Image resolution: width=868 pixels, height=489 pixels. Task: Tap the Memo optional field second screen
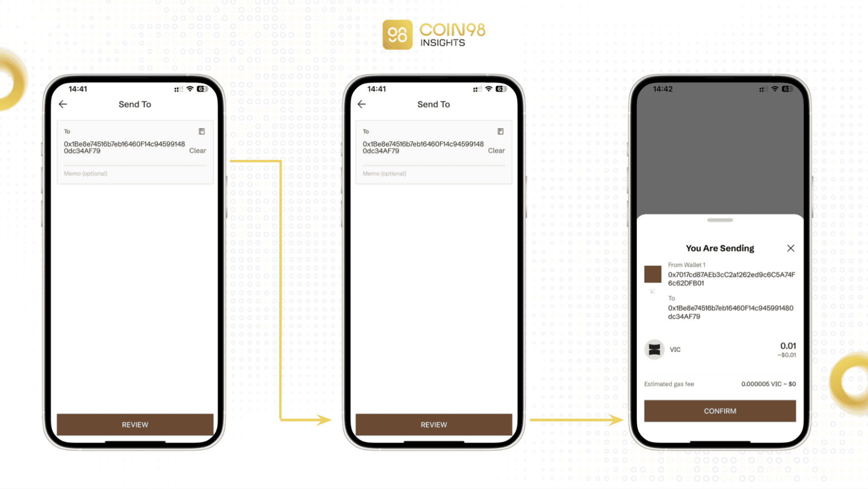coord(434,173)
